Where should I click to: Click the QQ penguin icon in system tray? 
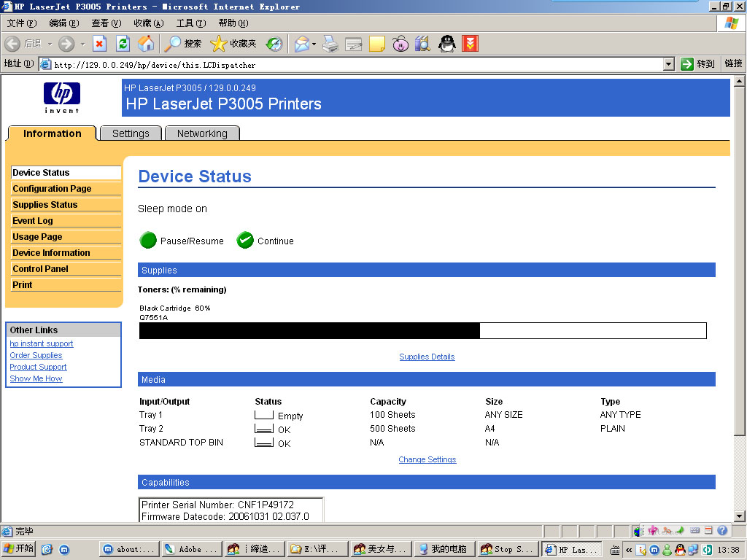[x=680, y=550]
